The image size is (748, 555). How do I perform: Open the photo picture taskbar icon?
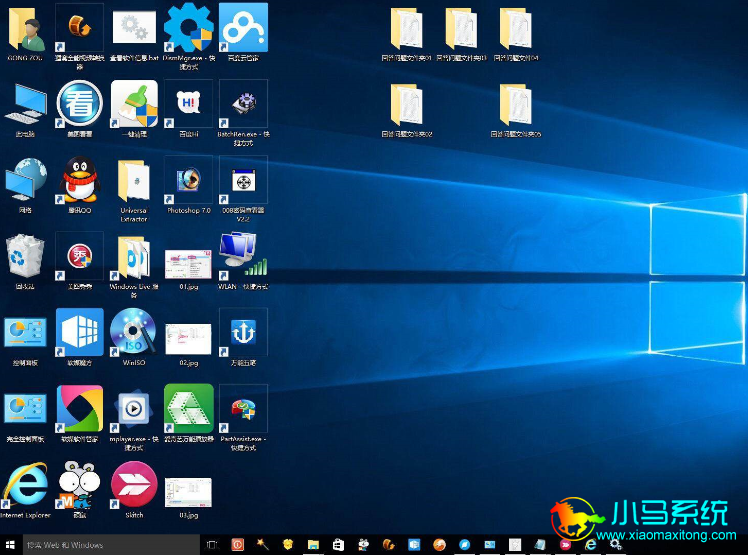[x=490, y=545]
